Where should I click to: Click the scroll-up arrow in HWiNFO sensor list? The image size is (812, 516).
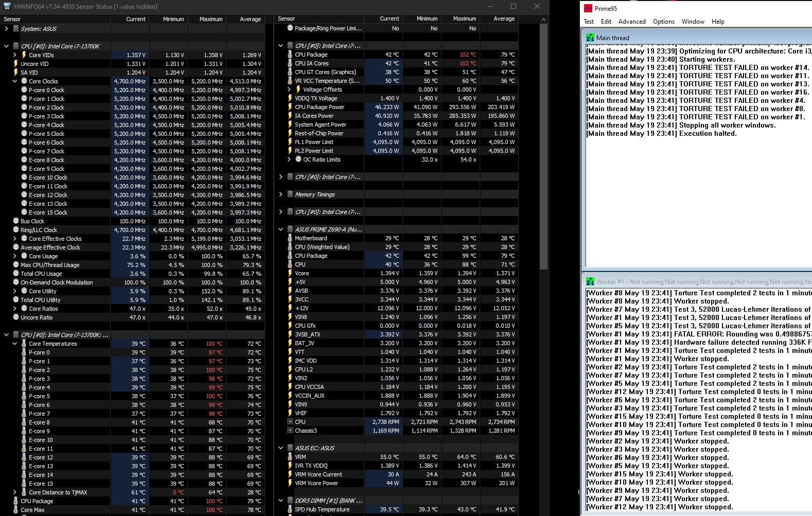543,20
